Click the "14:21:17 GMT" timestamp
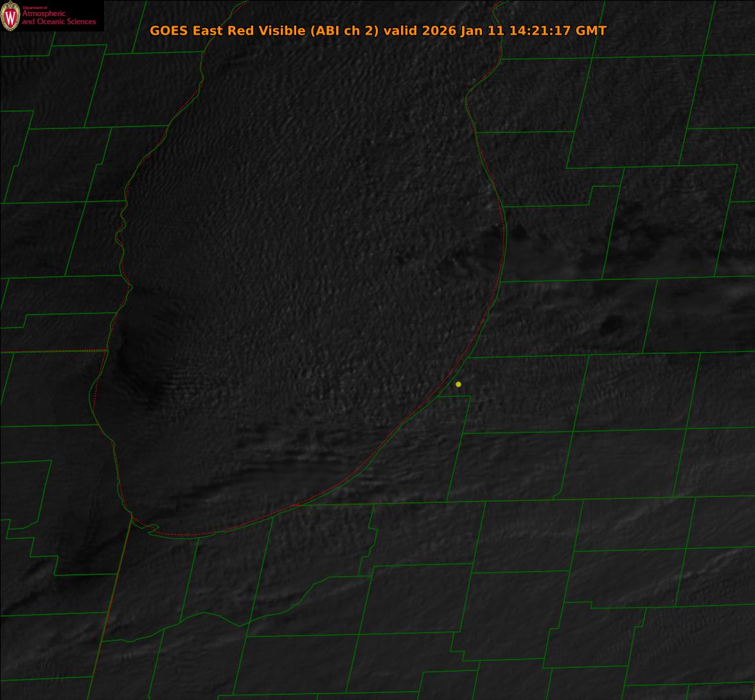The width and height of the screenshot is (755, 700). click(557, 31)
